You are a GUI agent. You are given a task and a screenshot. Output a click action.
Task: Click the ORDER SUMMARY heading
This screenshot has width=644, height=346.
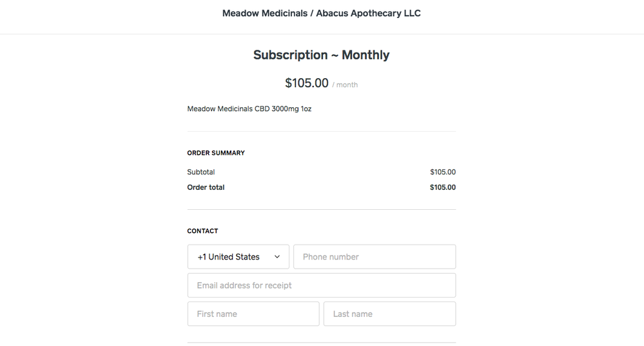point(216,153)
